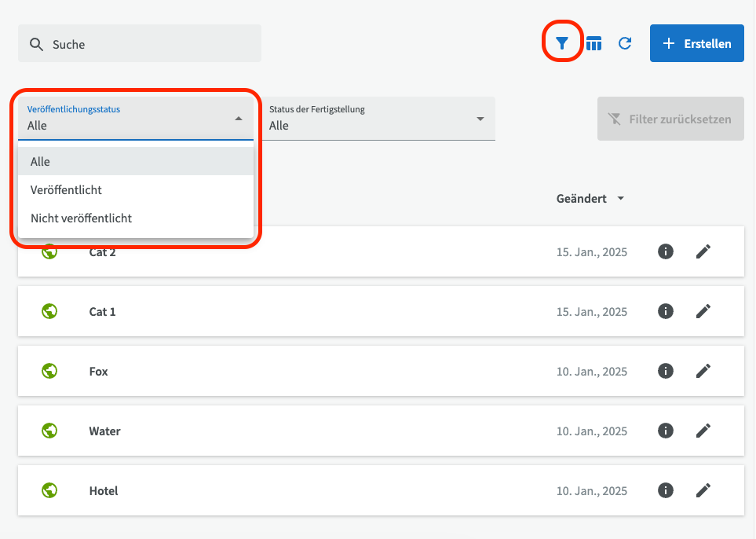Viewport: 756px width, 539px height.
Task: Show info for Cat 2
Action: pos(666,251)
